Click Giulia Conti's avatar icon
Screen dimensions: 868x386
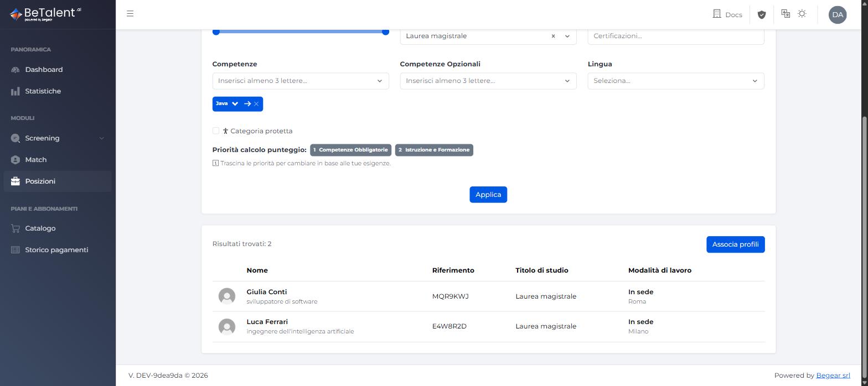227,296
